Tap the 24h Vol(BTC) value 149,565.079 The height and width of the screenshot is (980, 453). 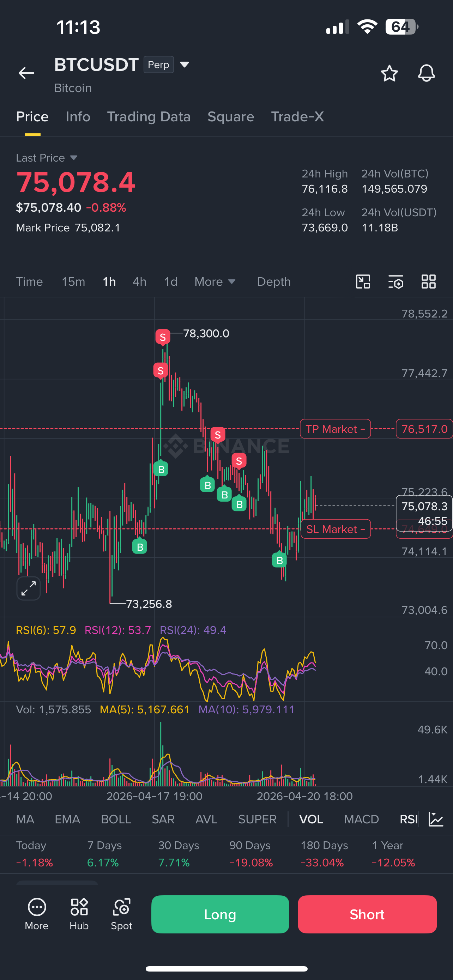pos(394,189)
